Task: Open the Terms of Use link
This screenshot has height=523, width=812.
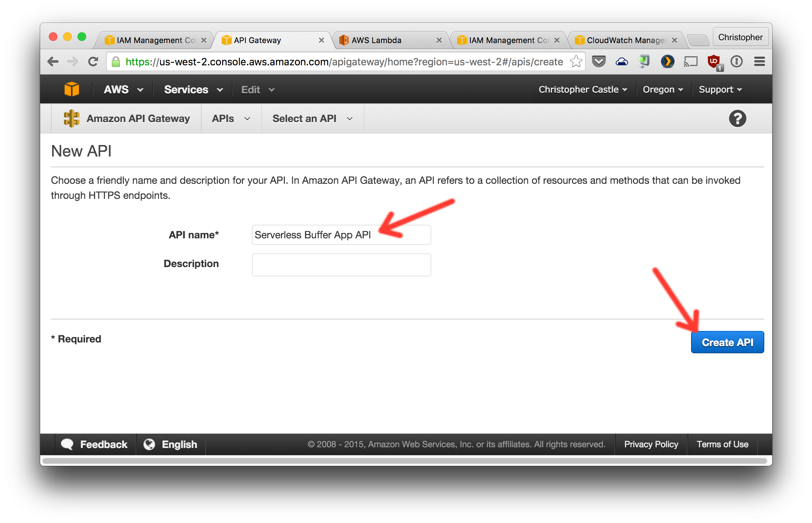Action: click(x=722, y=444)
